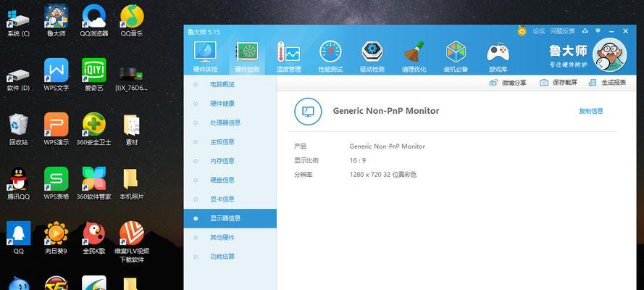
Task: Click the round monitor icon beside the heading
Action: pyautogui.click(x=308, y=112)
